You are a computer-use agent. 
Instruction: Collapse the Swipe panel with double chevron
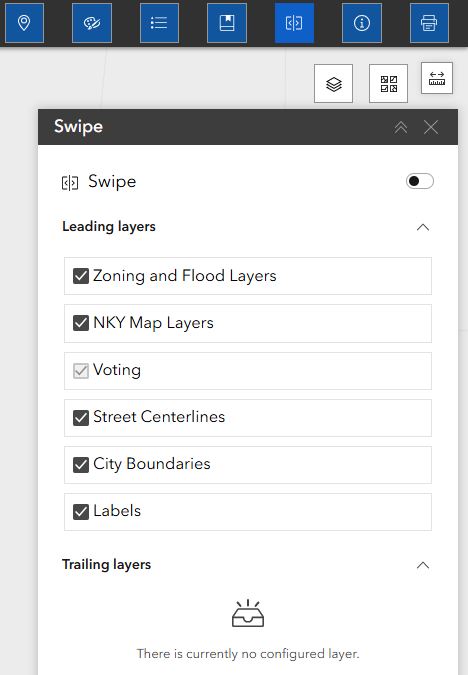[401, 127]
